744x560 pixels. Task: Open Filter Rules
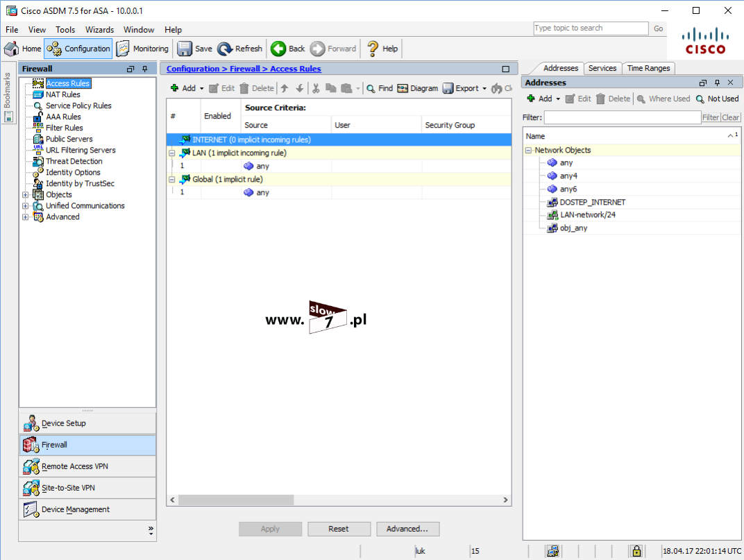64,128
